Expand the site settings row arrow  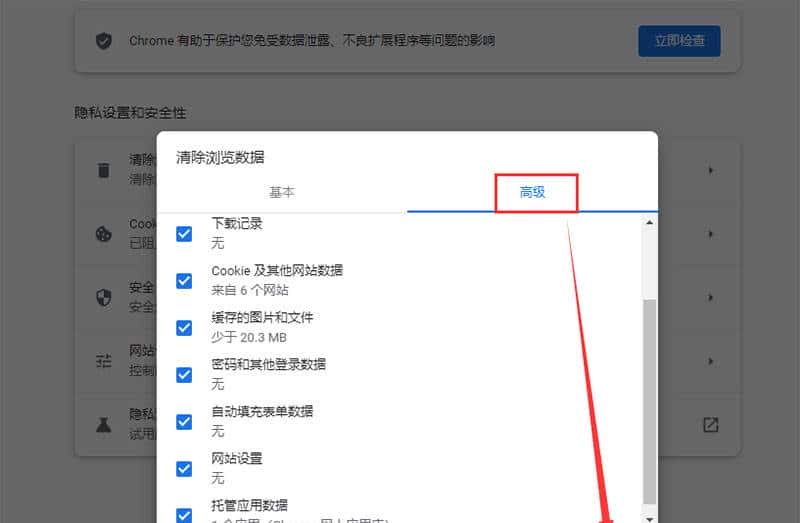pyautogui.click(x=711, y=361)
